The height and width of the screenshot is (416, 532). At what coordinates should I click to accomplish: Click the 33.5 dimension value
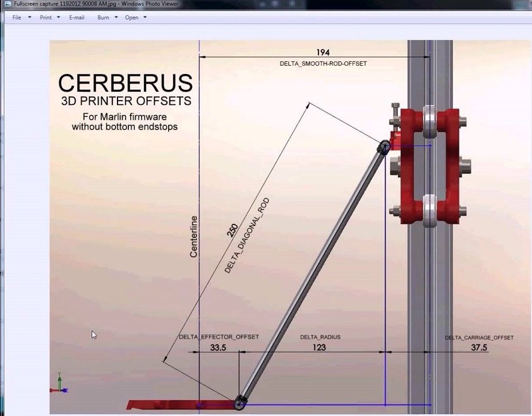pyautogui.click(x=218, y=347)
